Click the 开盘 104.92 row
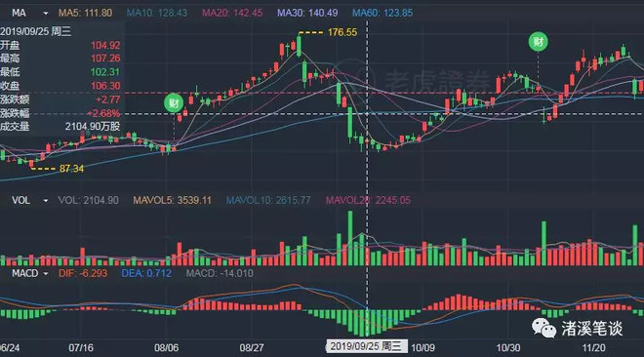 (x=60, y=45)
